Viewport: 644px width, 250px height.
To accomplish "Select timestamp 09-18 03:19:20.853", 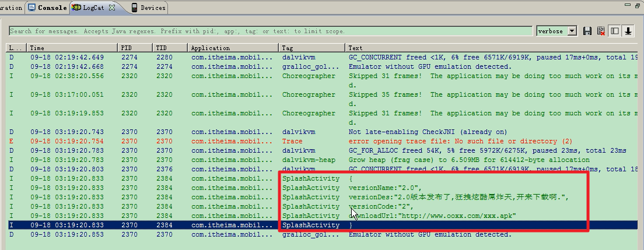I will pos(67,234).
